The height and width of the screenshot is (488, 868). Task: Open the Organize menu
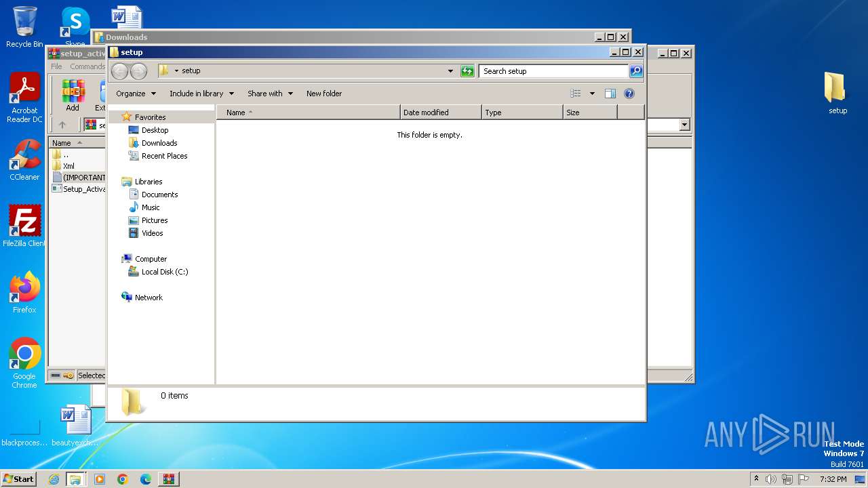click(136, 94)
